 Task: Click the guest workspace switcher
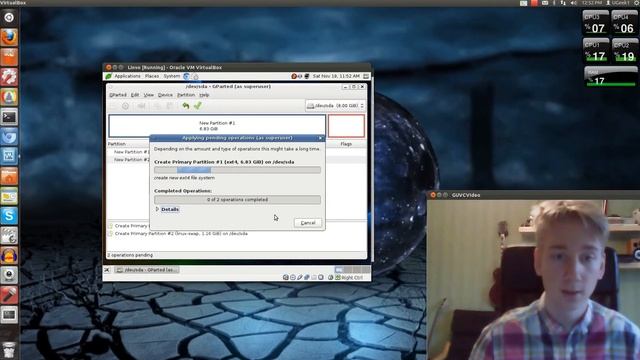coord(352,270)
